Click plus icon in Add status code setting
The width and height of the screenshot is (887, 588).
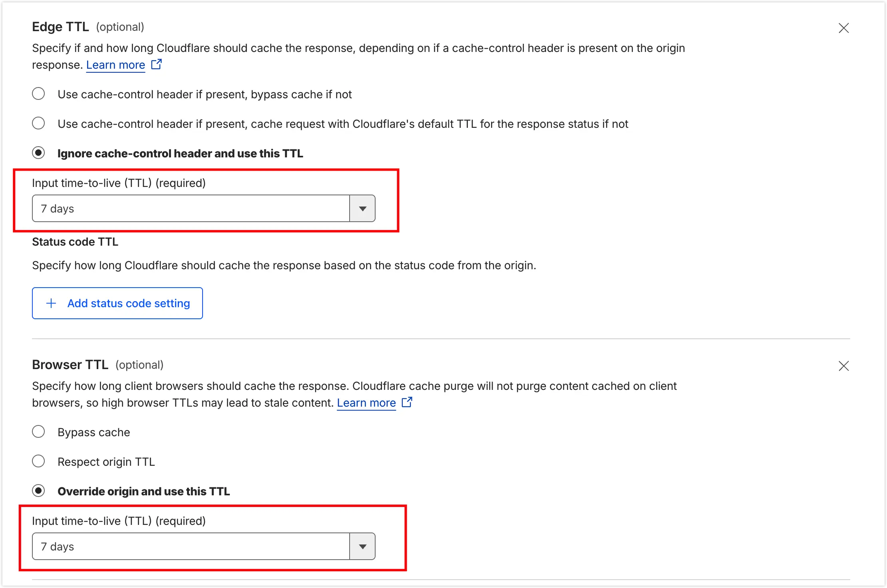click(51, 303)
